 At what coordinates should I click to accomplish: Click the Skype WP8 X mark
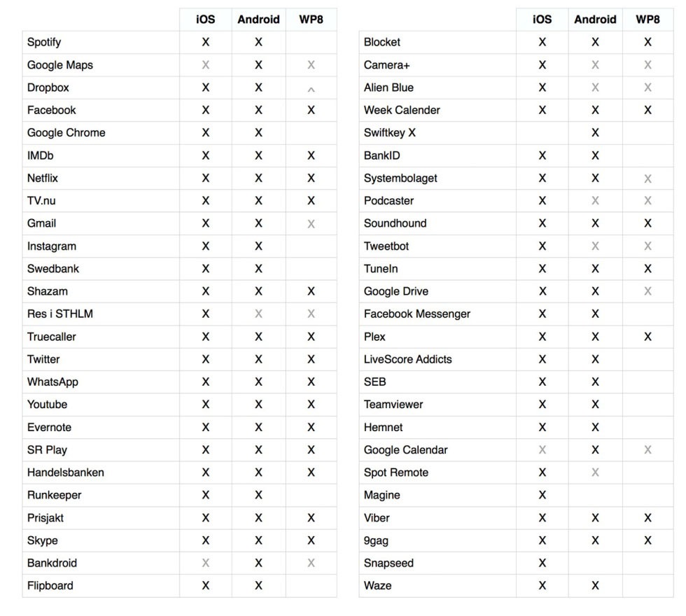(311, 540)
